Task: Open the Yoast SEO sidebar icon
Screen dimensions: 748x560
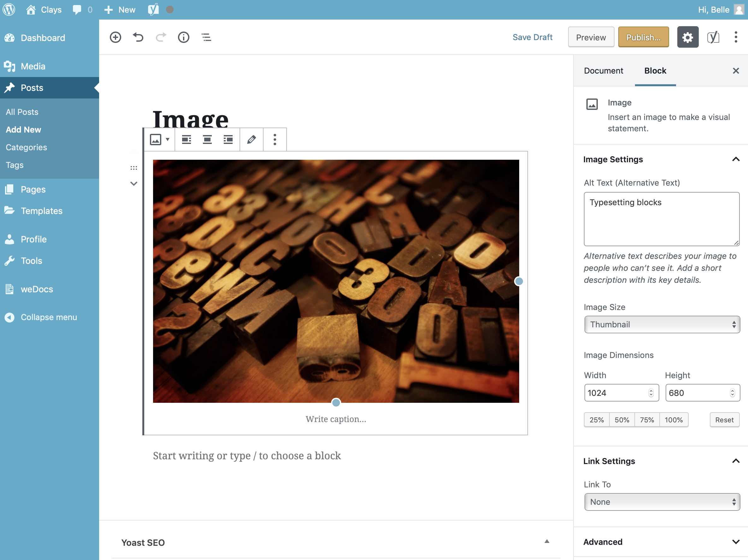Action: coord(713,37)
